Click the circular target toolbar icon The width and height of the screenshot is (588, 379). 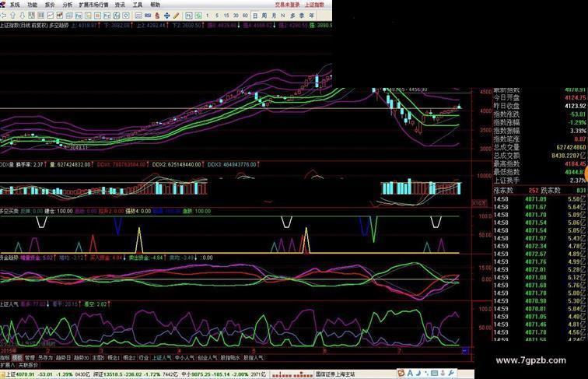(x=126, y=16)
